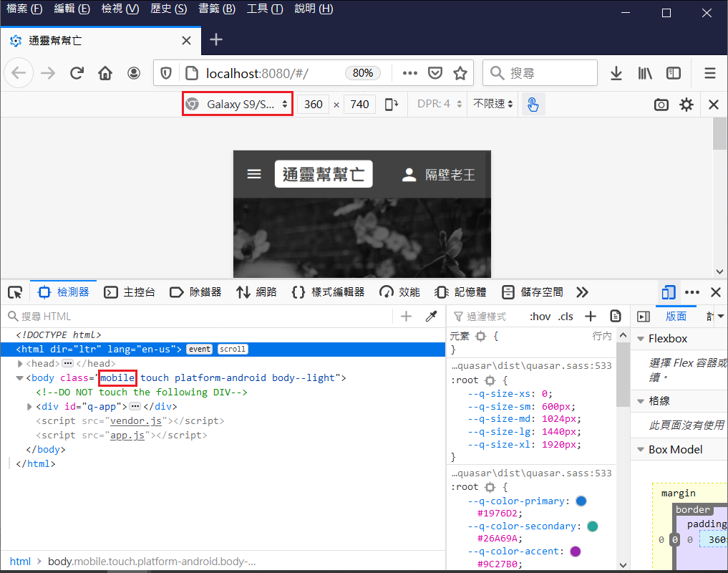Click the viewport height field 740

(359, 104)
